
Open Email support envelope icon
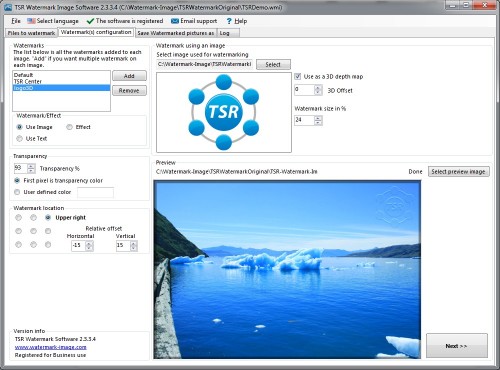[175, 21]
